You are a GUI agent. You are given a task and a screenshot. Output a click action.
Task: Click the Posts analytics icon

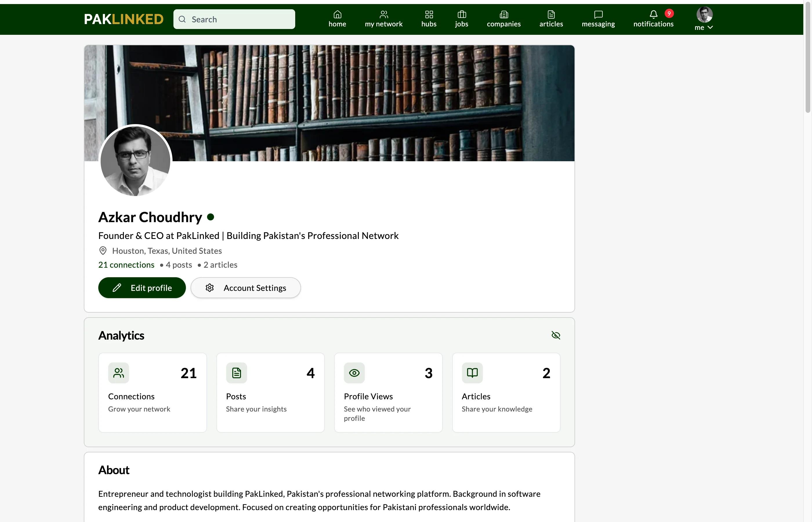point(236,373)
